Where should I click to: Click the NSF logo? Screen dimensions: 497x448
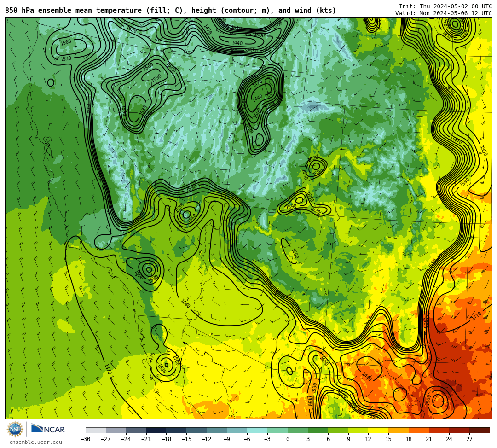(15, 430)
